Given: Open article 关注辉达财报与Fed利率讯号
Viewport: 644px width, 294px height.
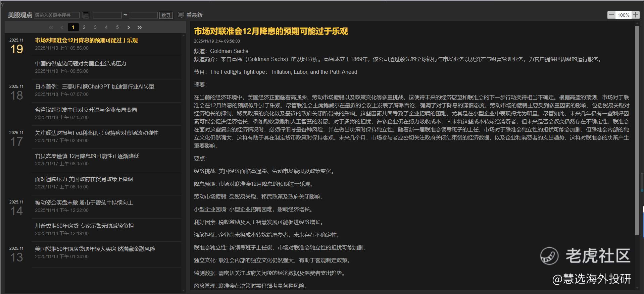Looking at the screenshot, I should click(x=97, y=133).
